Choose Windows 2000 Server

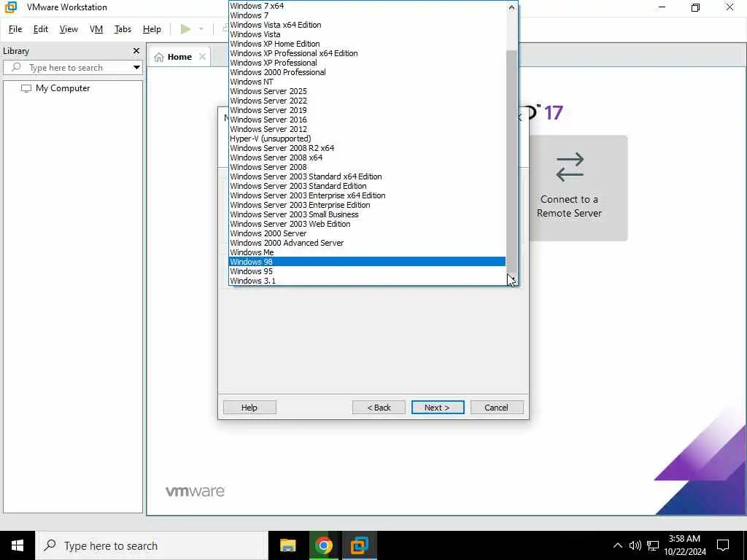367,233
